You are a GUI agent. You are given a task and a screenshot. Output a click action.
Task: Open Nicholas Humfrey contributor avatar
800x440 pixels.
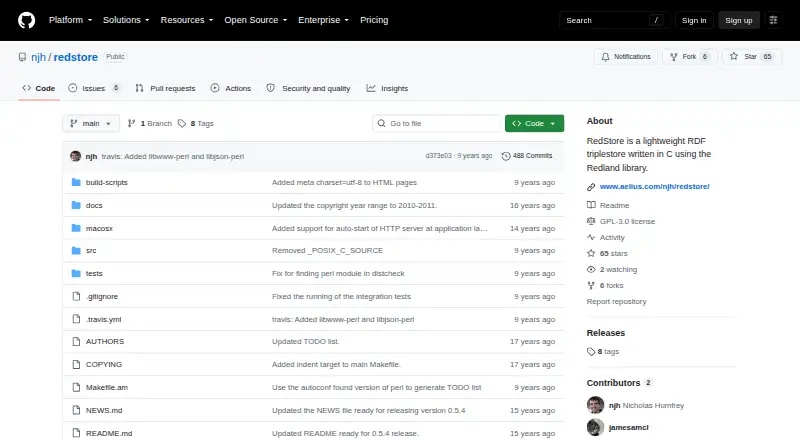tap(595, 405)
